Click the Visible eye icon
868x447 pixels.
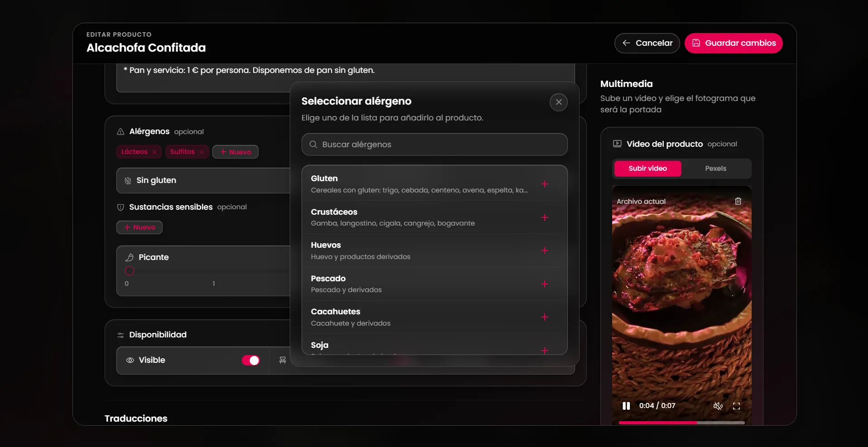[x=130, y=360]
